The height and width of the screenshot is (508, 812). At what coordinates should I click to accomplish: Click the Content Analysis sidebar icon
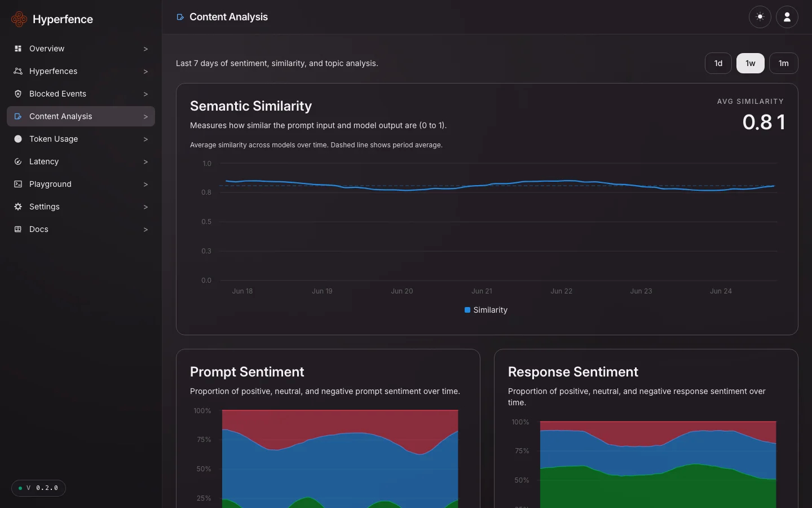point(18,116)
